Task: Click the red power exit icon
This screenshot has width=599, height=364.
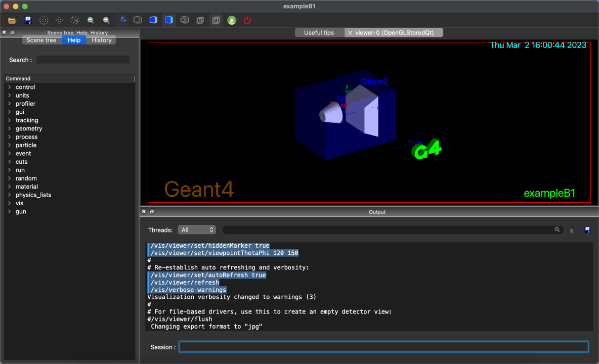Action: pyautogui.click(x=247, y=20)
